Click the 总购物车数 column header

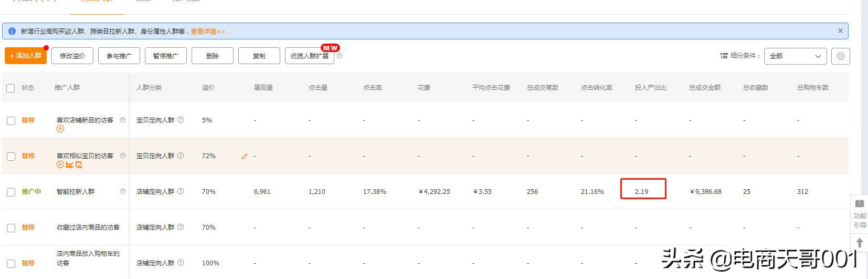coord(813,88)
